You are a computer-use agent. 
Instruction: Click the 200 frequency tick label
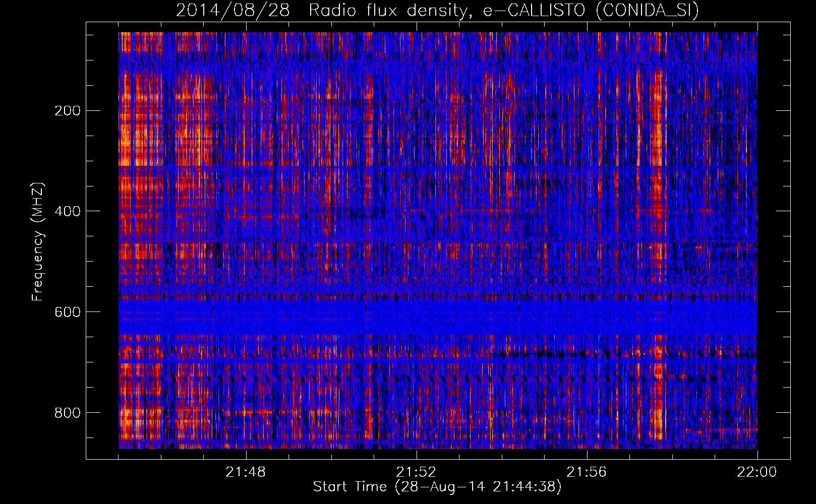point(67,110)
